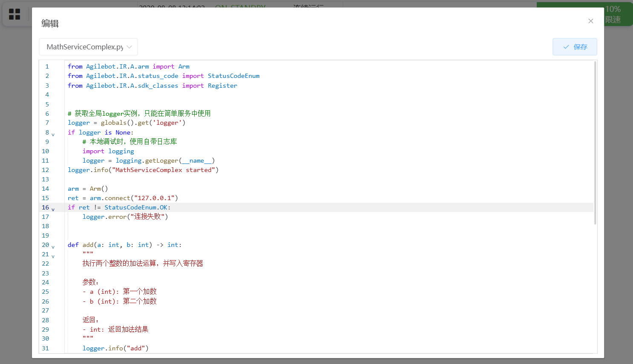Open the MathServiceComplex.py file dropdown
This screenshot has height=364, width=633.
point(88,47)
